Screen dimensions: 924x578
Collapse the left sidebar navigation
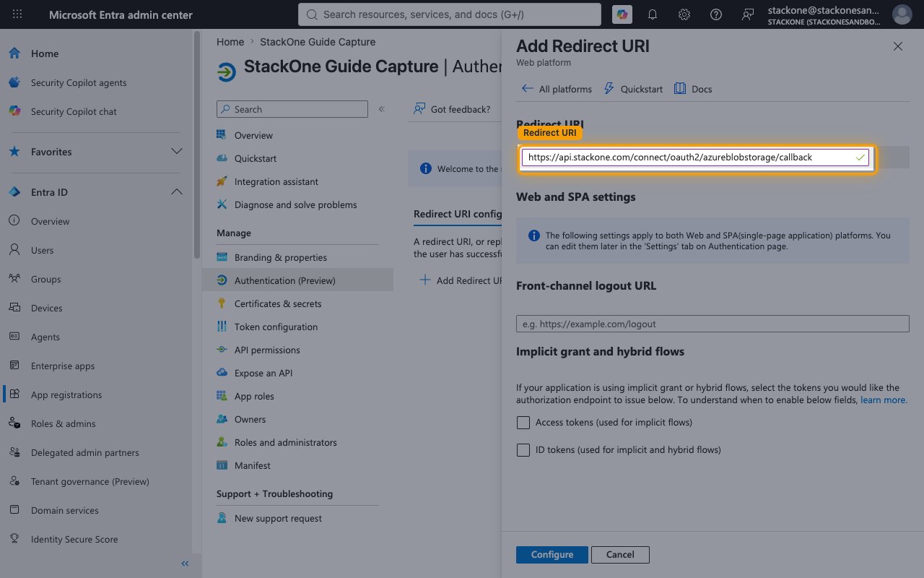point(185,564)
